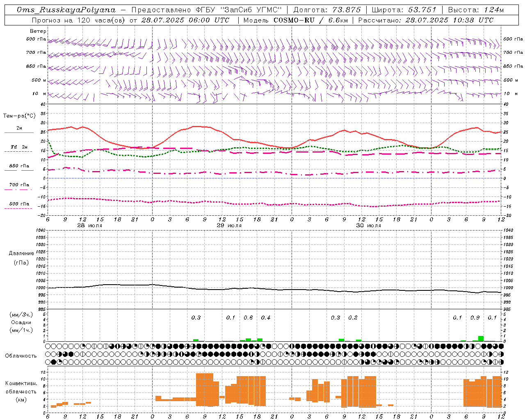Click the 0.4 precipitation value
The image size is (525, 420).
pos(266,318)
